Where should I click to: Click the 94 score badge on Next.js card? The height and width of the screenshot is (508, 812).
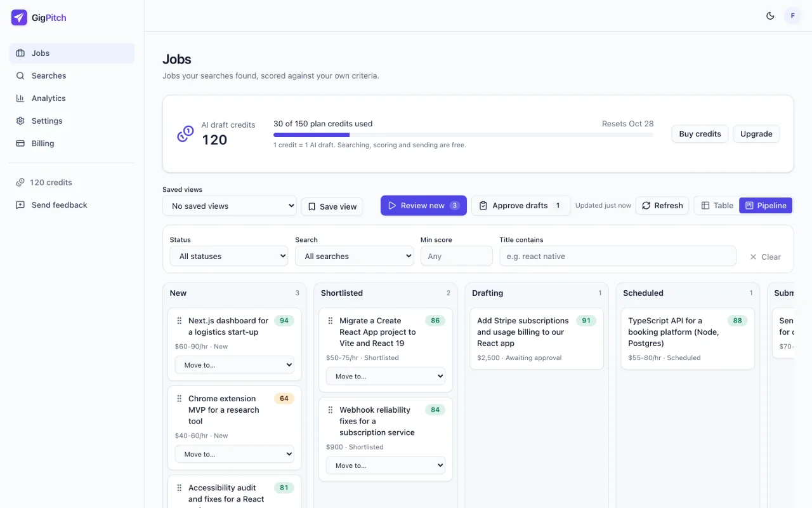(284, 321)
